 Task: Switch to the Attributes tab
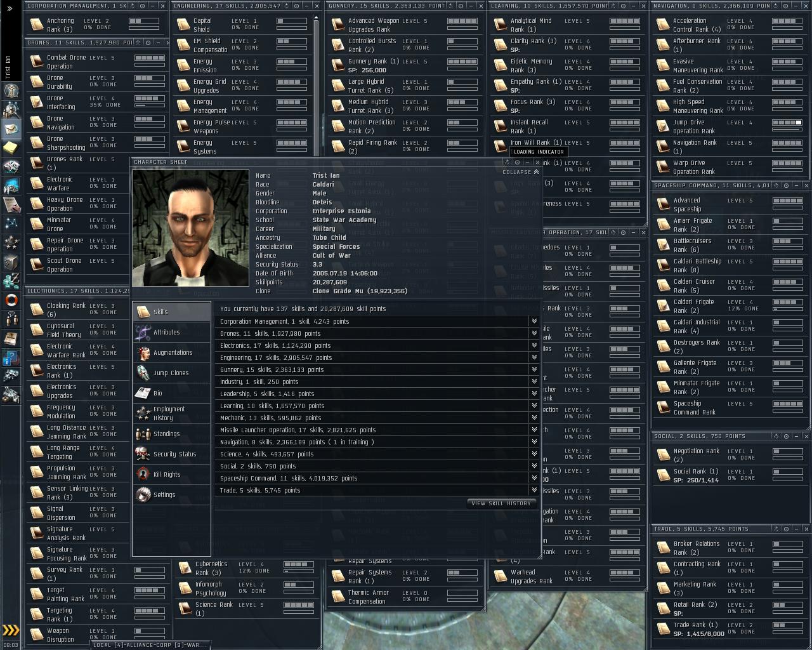pos(171,332)
